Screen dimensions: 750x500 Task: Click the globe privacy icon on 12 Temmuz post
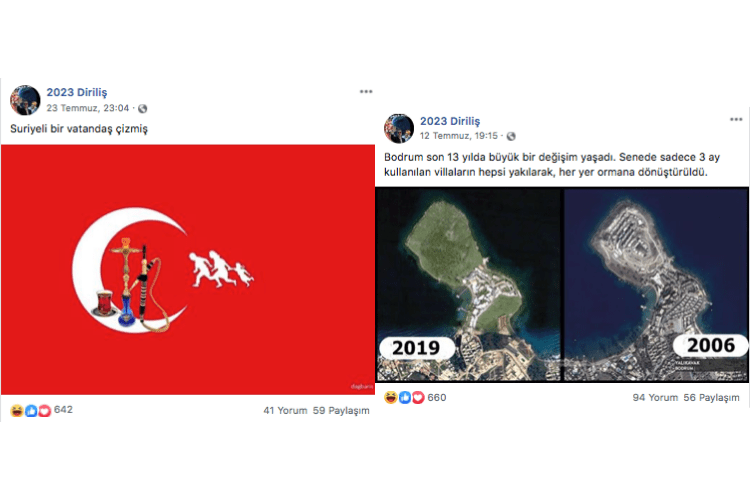coord(511,136)
